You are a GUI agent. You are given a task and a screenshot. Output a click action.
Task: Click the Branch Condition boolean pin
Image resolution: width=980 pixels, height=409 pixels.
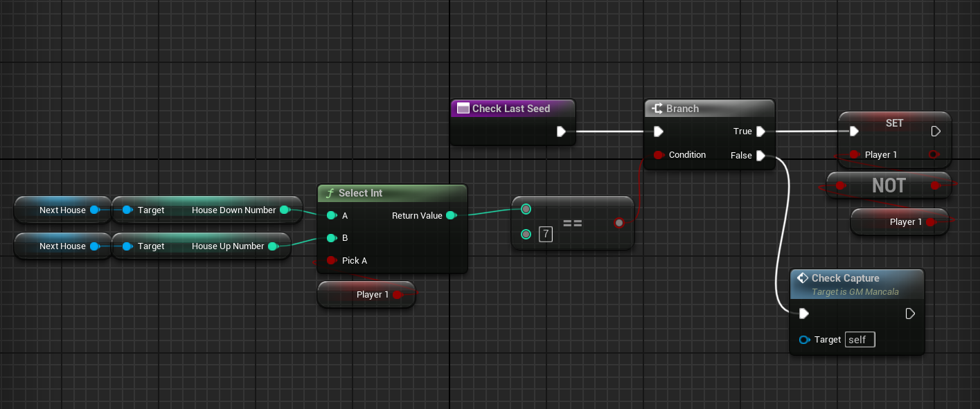(x=657, y=155)
